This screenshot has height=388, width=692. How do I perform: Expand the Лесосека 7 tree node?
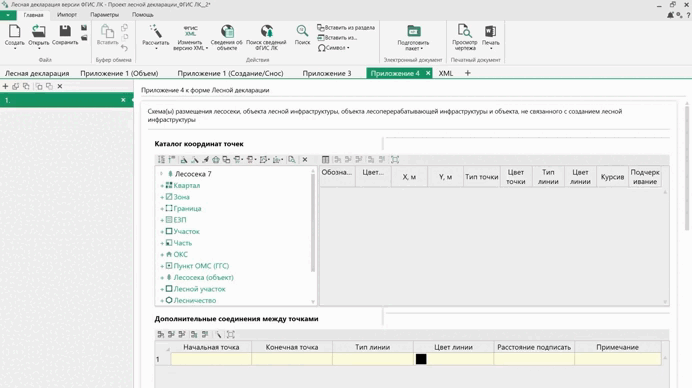point(162,174)
